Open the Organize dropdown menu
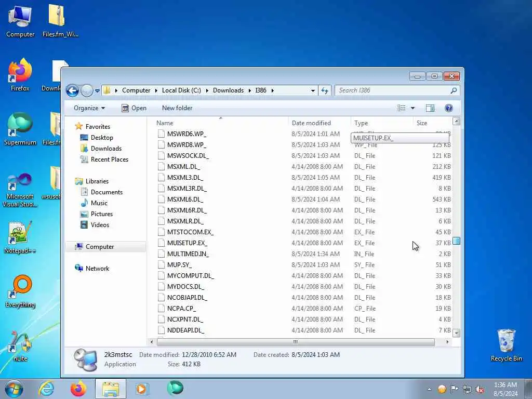 (x=89, y=108)
